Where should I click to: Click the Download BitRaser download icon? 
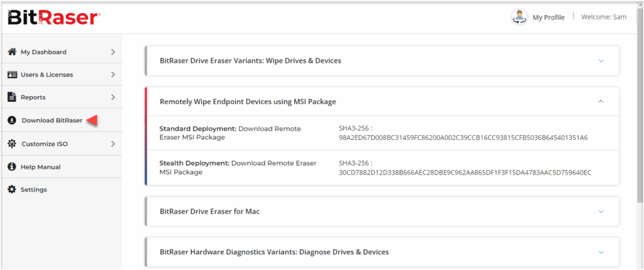point(12,120)
